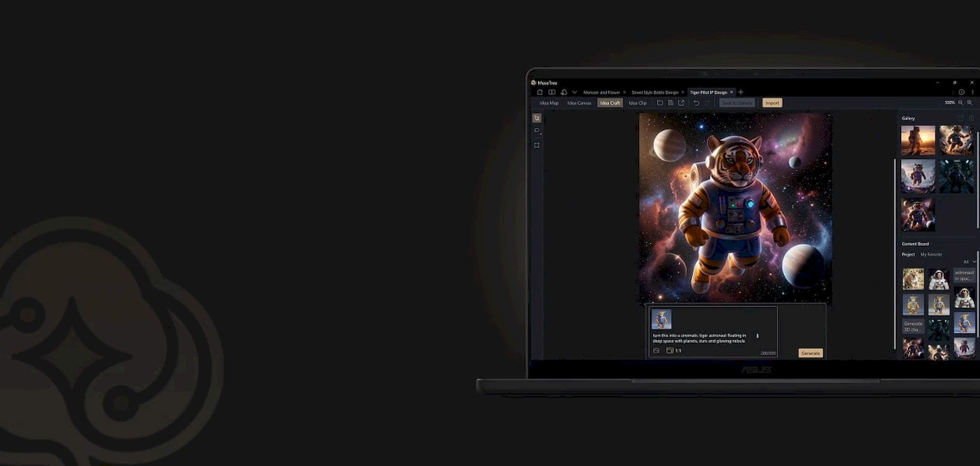Click the tiger reference image in prompt box
Viewport: 980px width, 466px height.
(x=661, y=319)
